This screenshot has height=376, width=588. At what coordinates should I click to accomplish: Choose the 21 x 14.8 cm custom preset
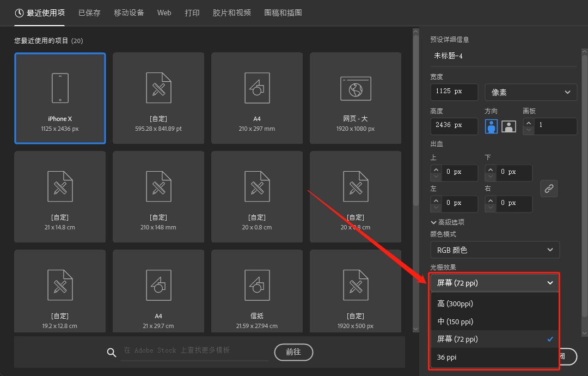[60, 197]
